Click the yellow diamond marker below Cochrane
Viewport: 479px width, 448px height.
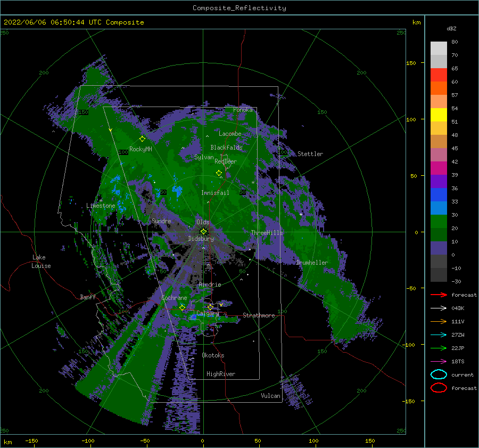[x=182, y=307]
